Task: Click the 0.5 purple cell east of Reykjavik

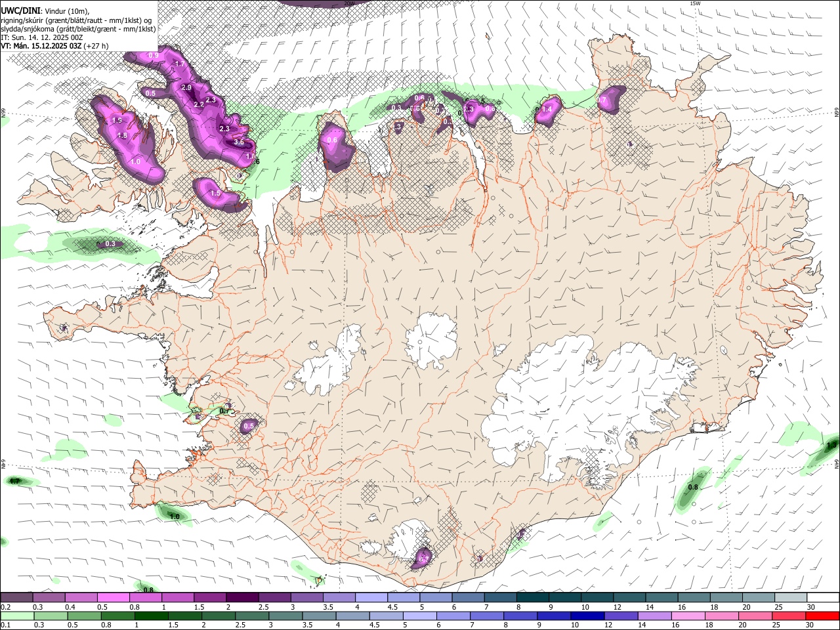Action: pos(249,427)
